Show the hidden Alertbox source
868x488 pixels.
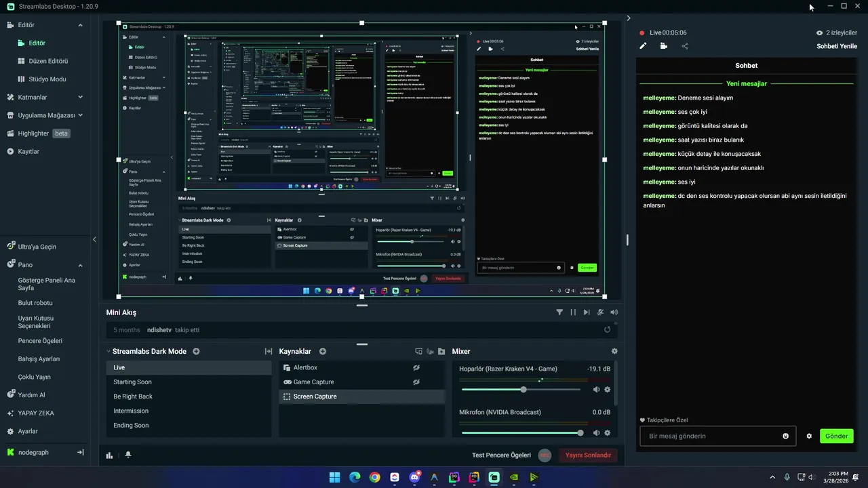pos(416,367)
